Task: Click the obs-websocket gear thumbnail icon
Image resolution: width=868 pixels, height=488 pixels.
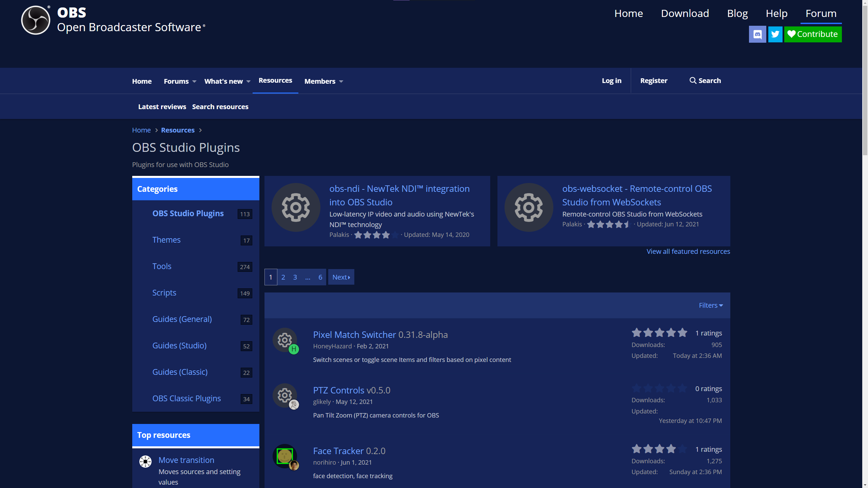Action: 529,207
